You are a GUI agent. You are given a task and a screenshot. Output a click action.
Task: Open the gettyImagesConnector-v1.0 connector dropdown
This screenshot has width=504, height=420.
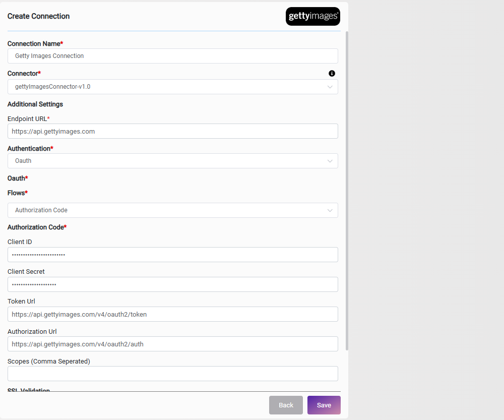(x=172, y=87)
